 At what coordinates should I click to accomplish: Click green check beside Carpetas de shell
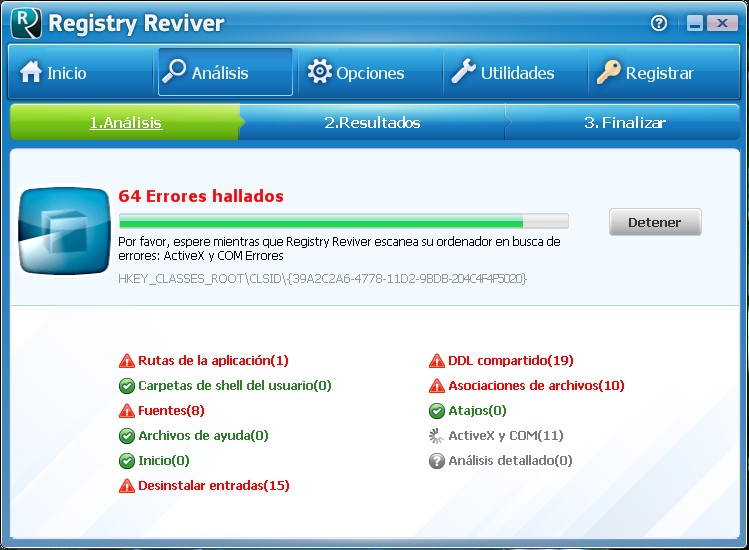(127, 386)
